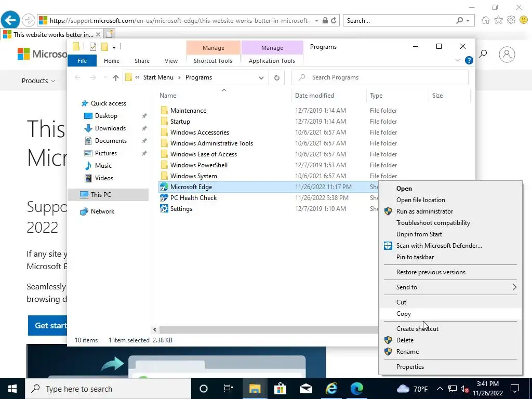Screen dimensions: 532x399
Task: Refresh the Programs folder view
Action: [x=277, y=78]
